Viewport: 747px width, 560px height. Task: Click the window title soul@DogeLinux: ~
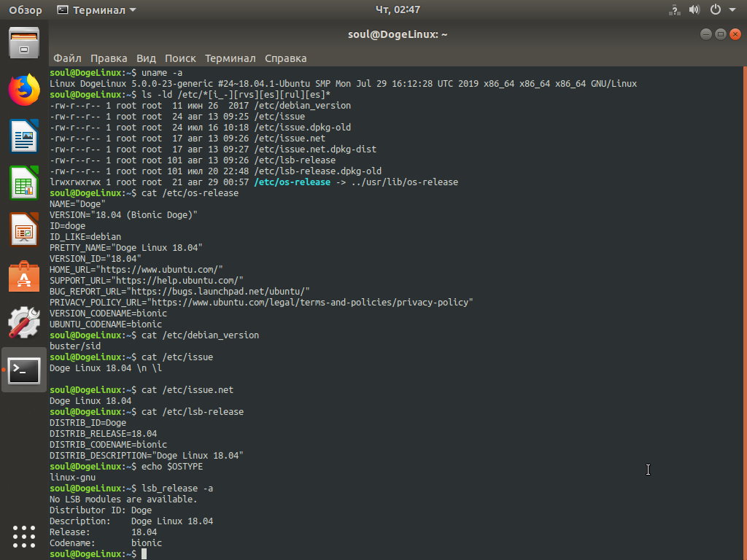click(x=398, y=34)
